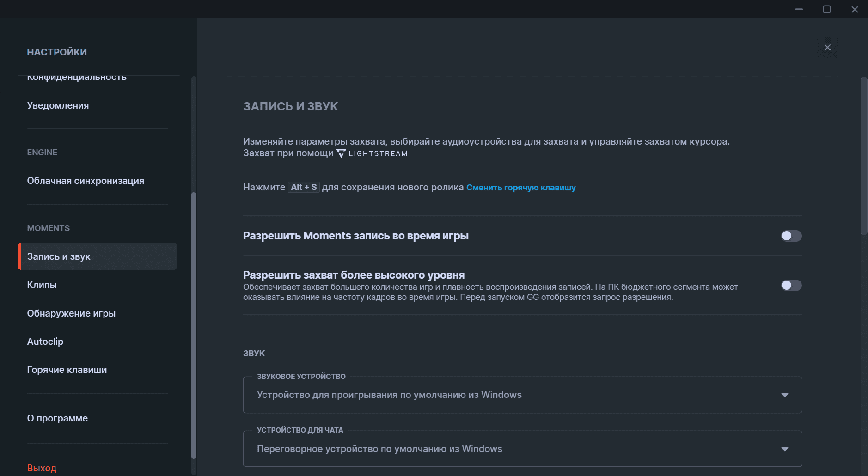Screen dimensions: 868x476
Task: Click arrow on default playback device dropdown
Action: [x=784, y=395]
